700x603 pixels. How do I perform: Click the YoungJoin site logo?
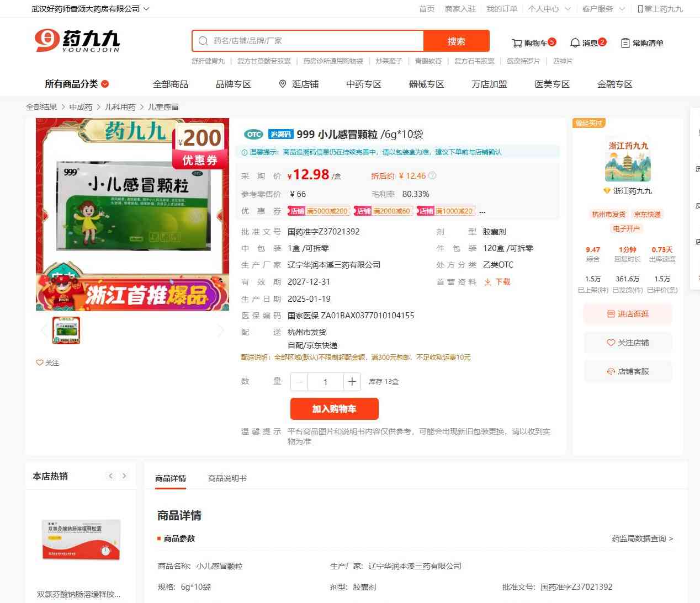[x=77, y=41]
